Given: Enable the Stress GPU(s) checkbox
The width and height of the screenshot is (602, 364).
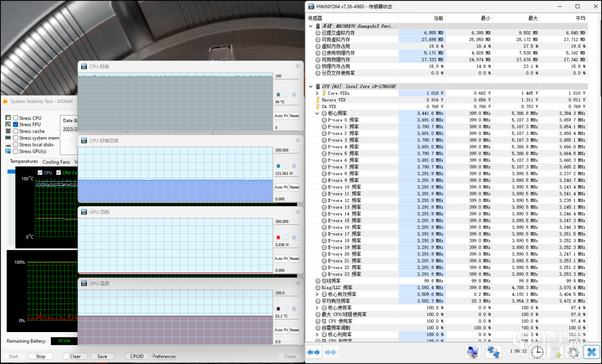Looking at the screenshot, I should pos(16,151).
